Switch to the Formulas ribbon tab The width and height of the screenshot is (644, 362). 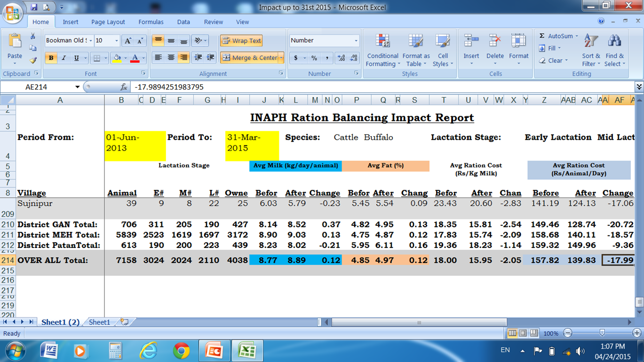tap(151, 22)
